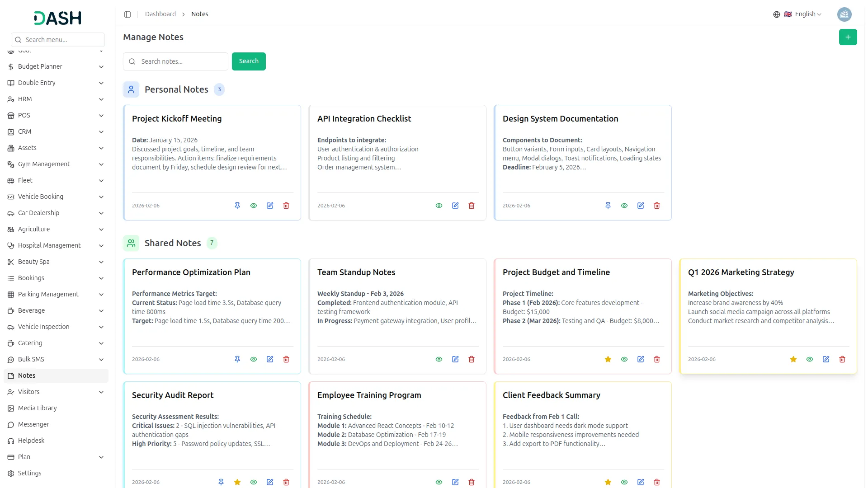Viewport: 868px width, 488px height.
Task: Toggle star on Project Budget and Timeline
Action: 608,359
